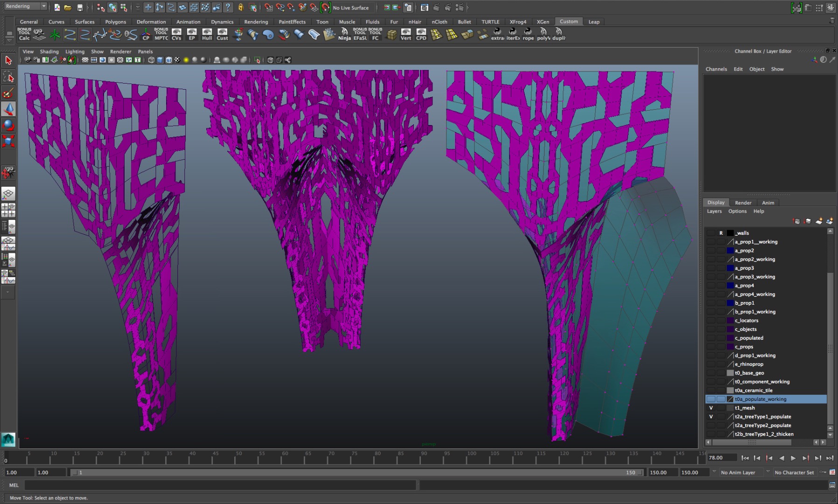The height and width of the screenshot is (504, 838).
Task: Create a new empty display layer icon
Action: click(819, 221)
